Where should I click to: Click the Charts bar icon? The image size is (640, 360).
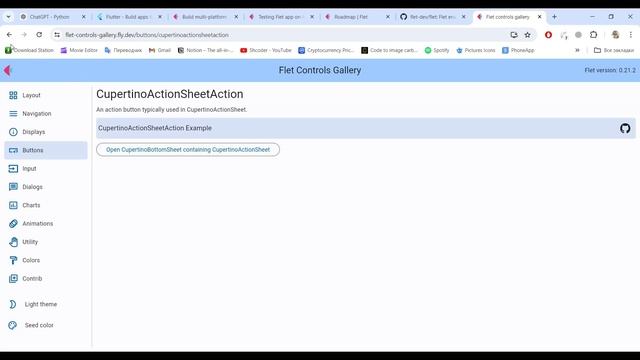(13, 205)
